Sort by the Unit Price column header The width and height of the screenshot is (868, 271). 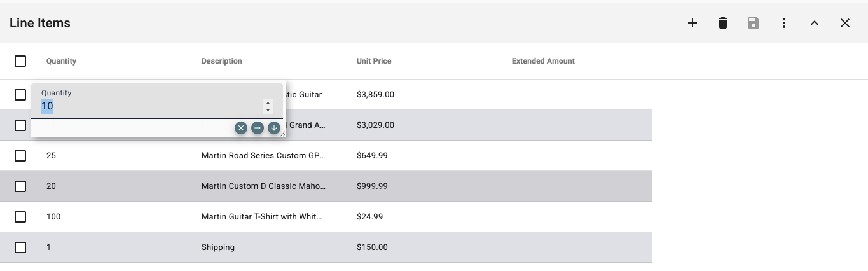coord(374,61)
